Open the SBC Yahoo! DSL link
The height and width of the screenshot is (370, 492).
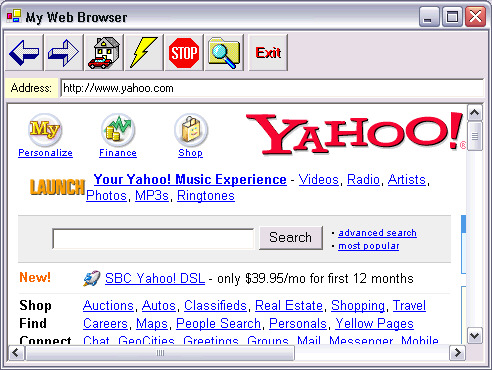click(x=155, y=278)
